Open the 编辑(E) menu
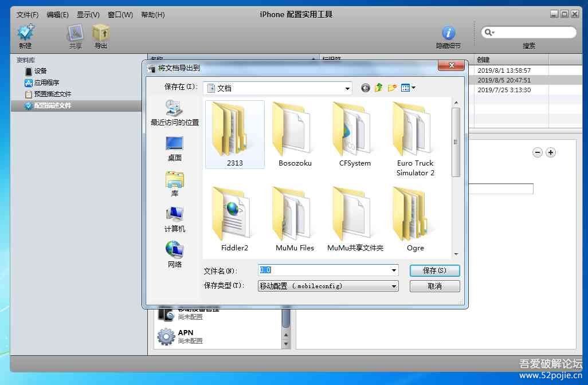Image resolution: width=588 pixels, height=385 pixels. 57,15
